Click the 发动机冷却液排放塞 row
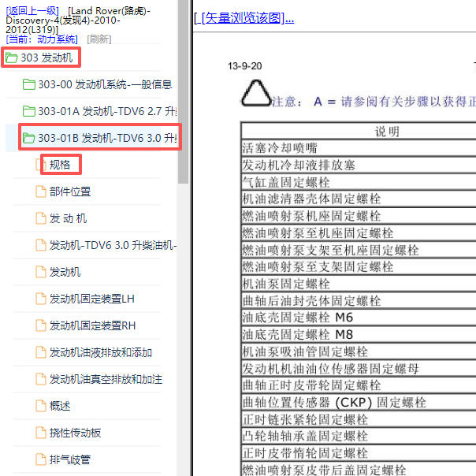 (359, 165)
